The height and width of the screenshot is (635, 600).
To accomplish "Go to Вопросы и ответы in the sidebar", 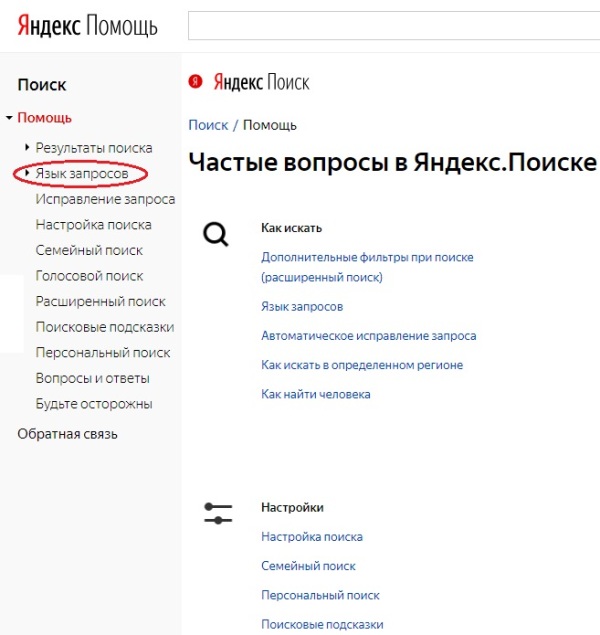I will 92,378.
